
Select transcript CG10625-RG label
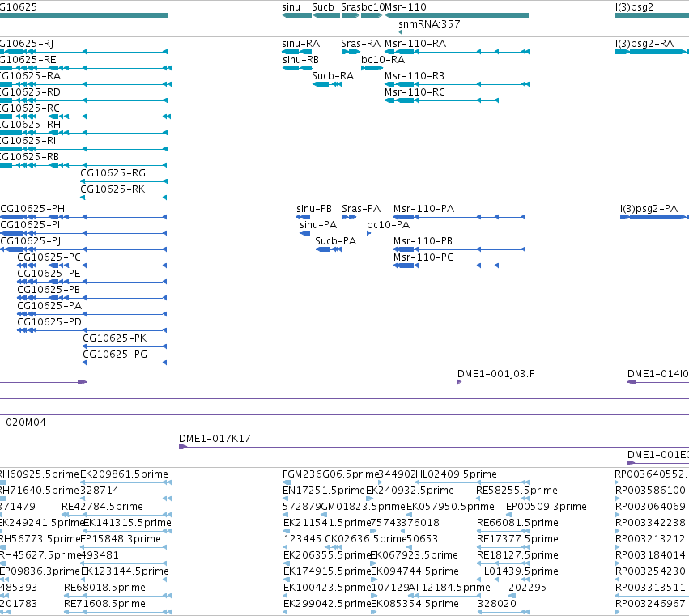coord(113,173)
